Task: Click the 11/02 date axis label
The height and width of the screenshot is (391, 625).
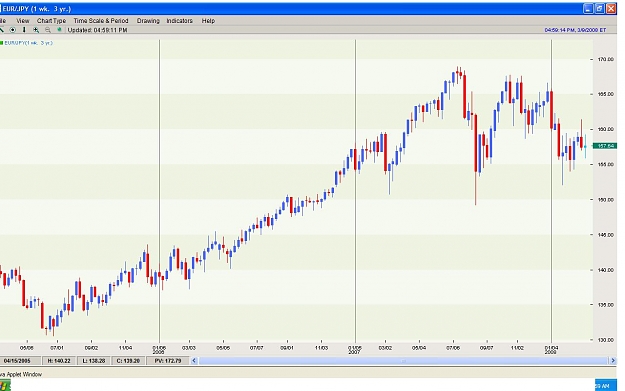Action: click(517, 348)
